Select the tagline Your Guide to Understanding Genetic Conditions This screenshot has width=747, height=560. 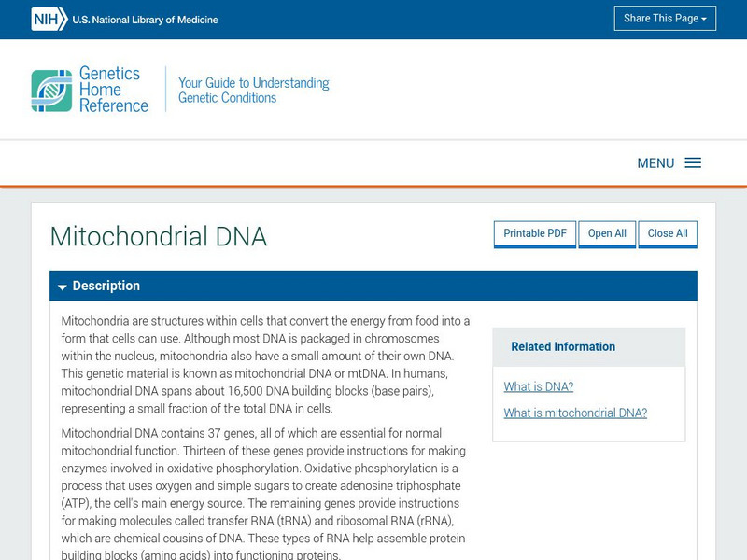tap(254, 89)
